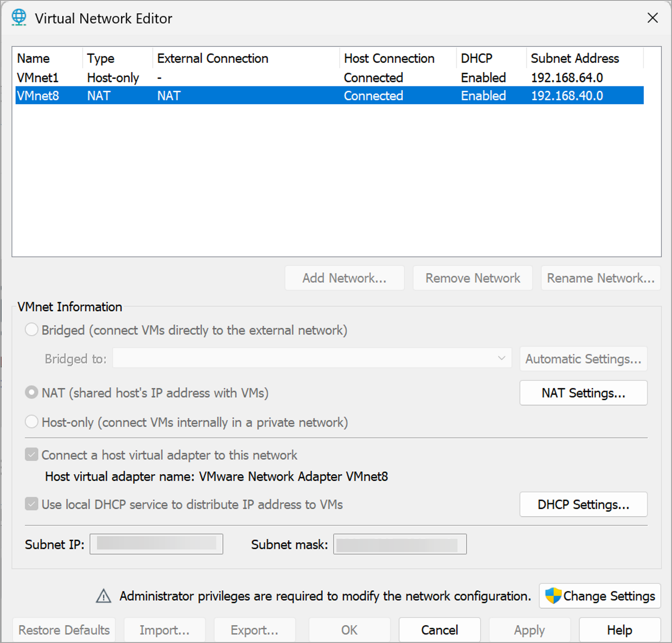Click the Export button
Screen dimensions: 672x643
(255, 630)
